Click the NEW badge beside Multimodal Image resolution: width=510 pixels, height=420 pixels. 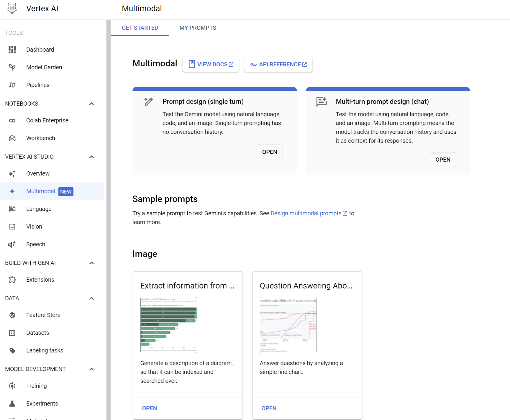(x=66, y=191)
